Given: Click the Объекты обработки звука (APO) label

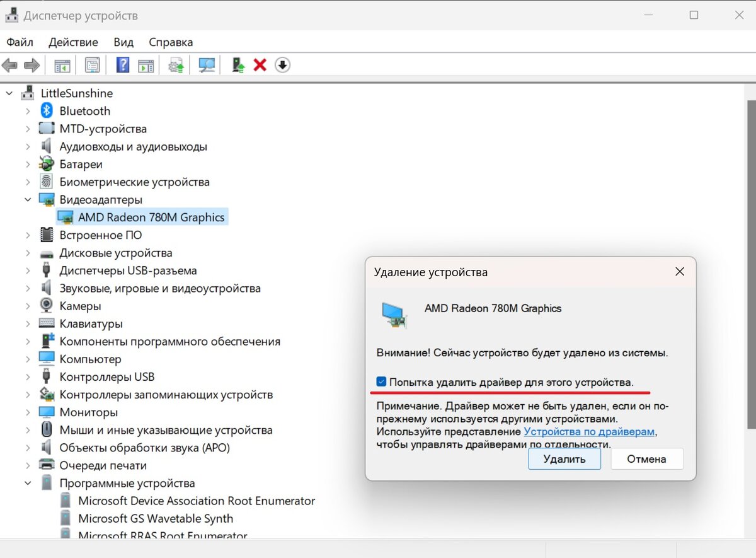Looking at the screenshot, I should 145,448.
